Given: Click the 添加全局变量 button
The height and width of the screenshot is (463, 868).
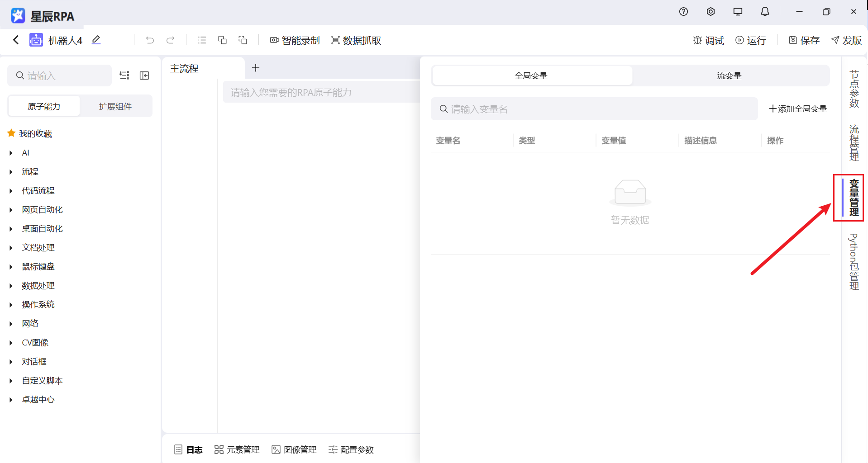Looking at the screenshot, I should 798,109.
